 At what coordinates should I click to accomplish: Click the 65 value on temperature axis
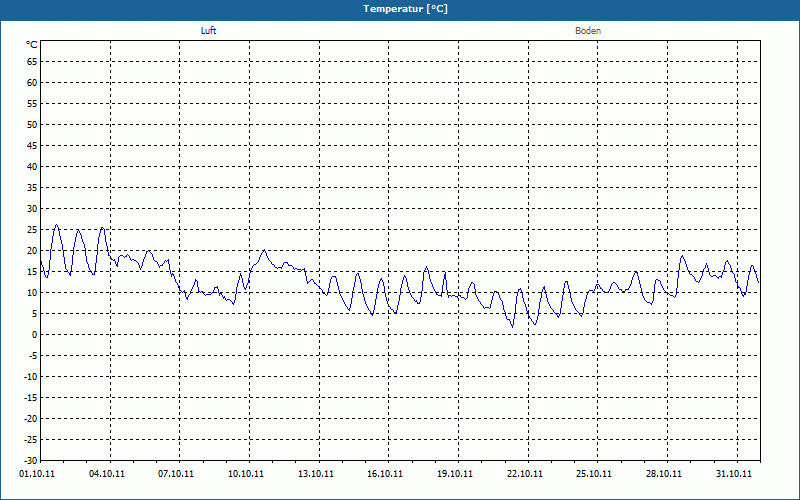click(x=32, y=62)
